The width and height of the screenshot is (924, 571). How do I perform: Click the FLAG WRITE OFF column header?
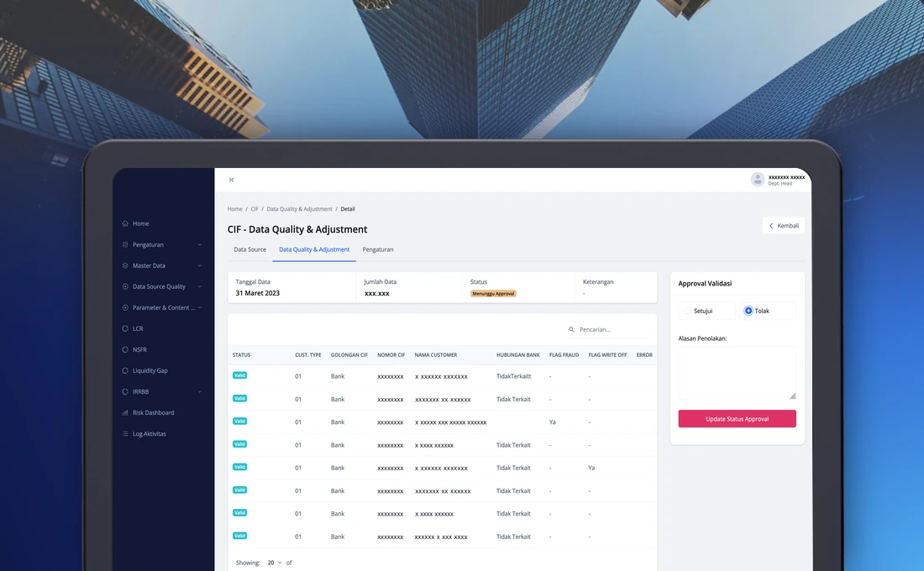[x=607, y=355]
